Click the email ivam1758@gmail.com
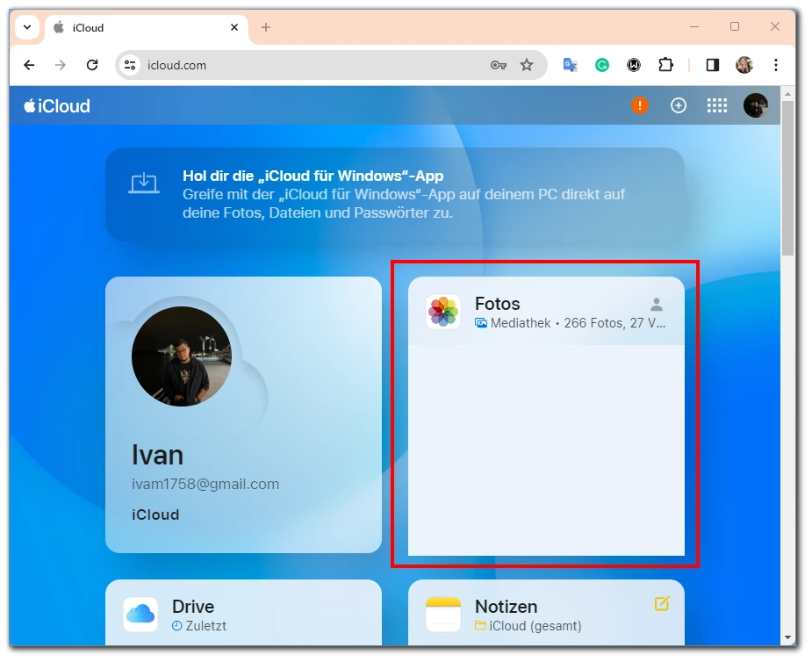 205,484
